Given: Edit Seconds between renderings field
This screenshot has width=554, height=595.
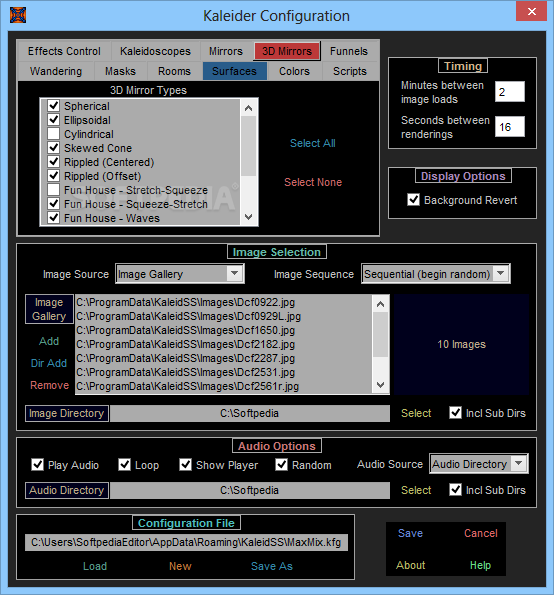Looking at the screenshot, I should [510, 127].
